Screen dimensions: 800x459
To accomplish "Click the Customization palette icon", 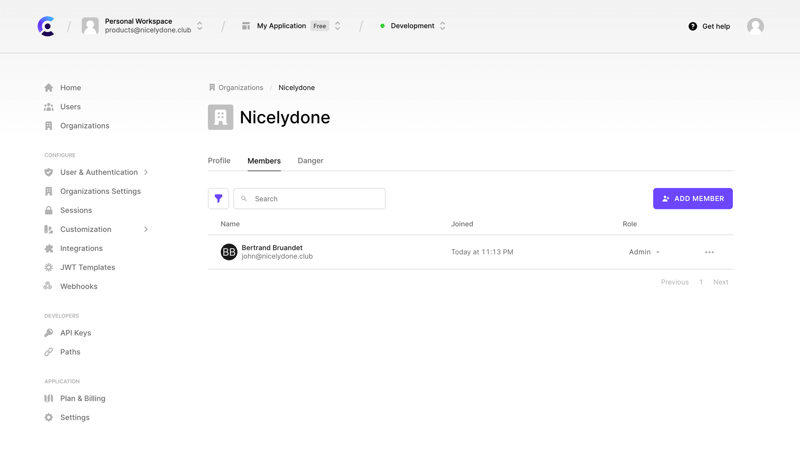I will (x=48, y=230).
